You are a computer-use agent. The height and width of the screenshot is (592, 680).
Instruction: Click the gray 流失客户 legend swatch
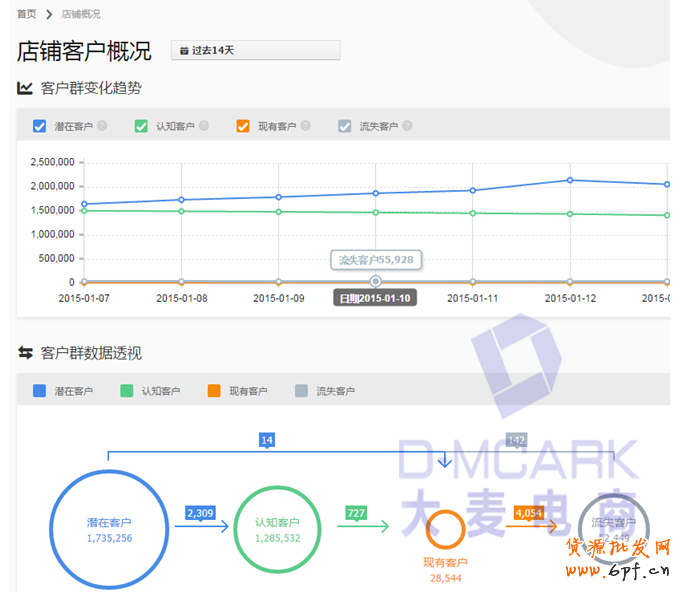(x=301, y=391)
